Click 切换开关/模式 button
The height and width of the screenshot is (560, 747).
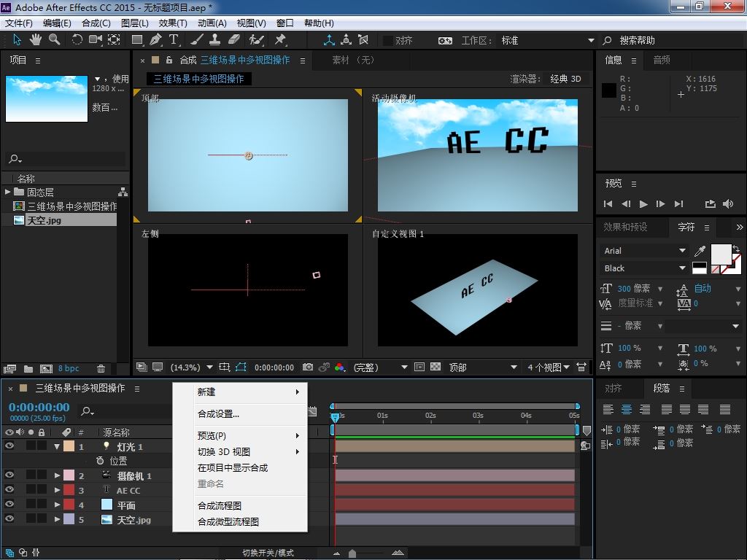click(x=268, y=553)
